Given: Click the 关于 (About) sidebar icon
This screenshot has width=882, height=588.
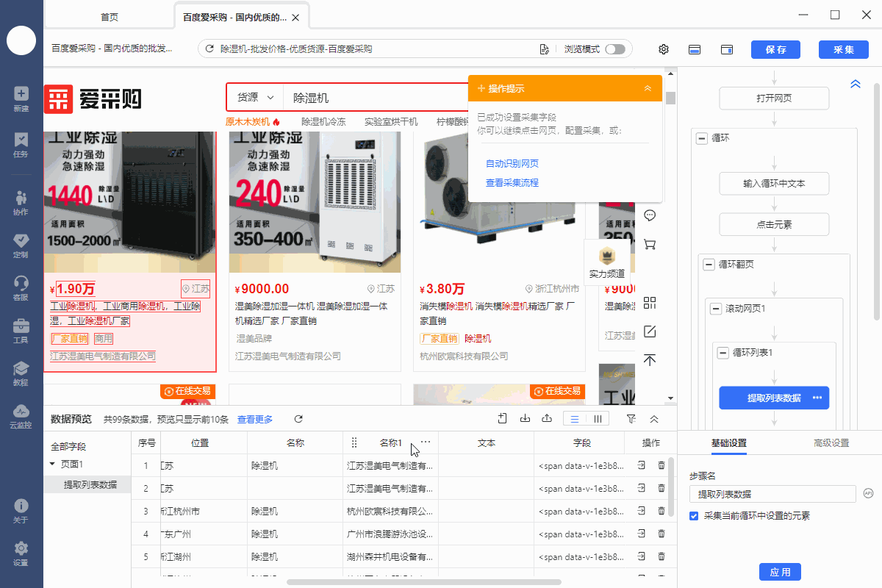Looking at the screenshot, I should (x=21, y=511).
